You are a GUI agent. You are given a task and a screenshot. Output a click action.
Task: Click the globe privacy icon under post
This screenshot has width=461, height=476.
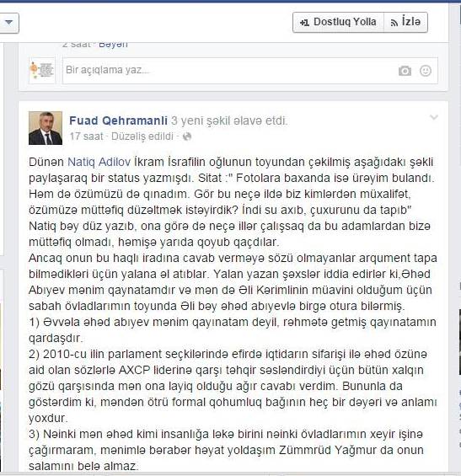coord(187,137)
